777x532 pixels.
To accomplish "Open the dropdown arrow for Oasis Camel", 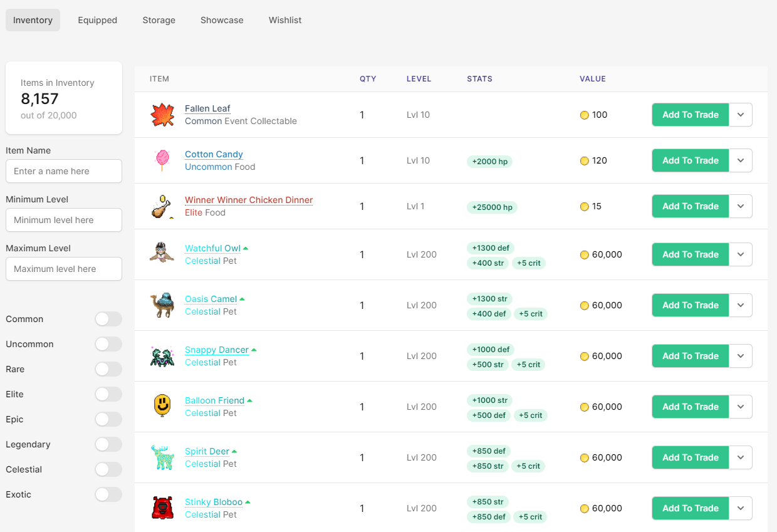I will point(741,305).
